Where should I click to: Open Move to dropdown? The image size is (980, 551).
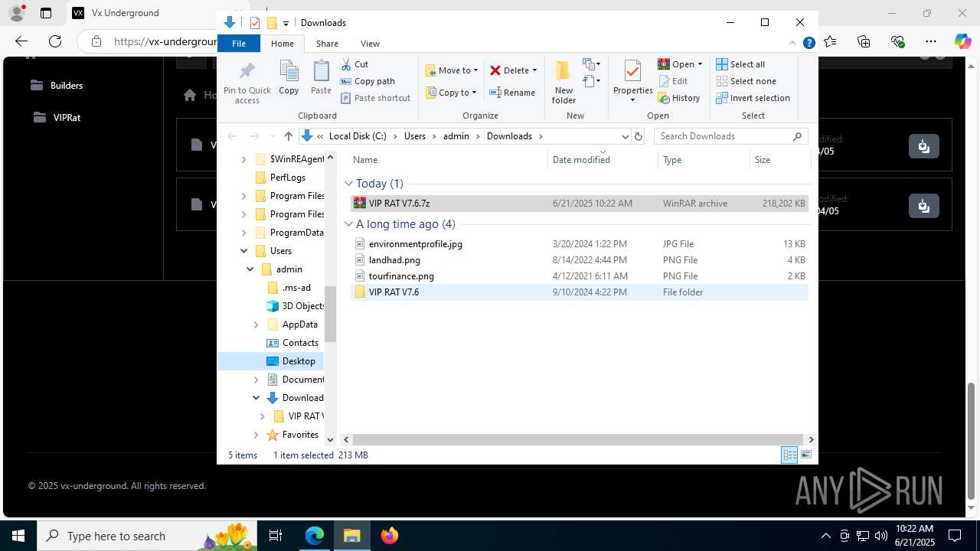(x=452, y=70)
